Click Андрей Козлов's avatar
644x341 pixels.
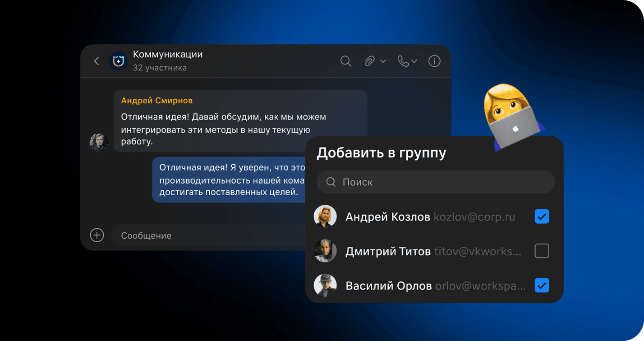tap(325, 217)
